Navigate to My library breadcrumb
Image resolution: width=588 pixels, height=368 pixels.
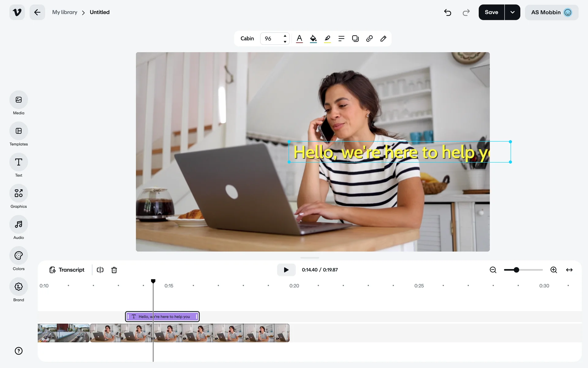click(65, 12)
